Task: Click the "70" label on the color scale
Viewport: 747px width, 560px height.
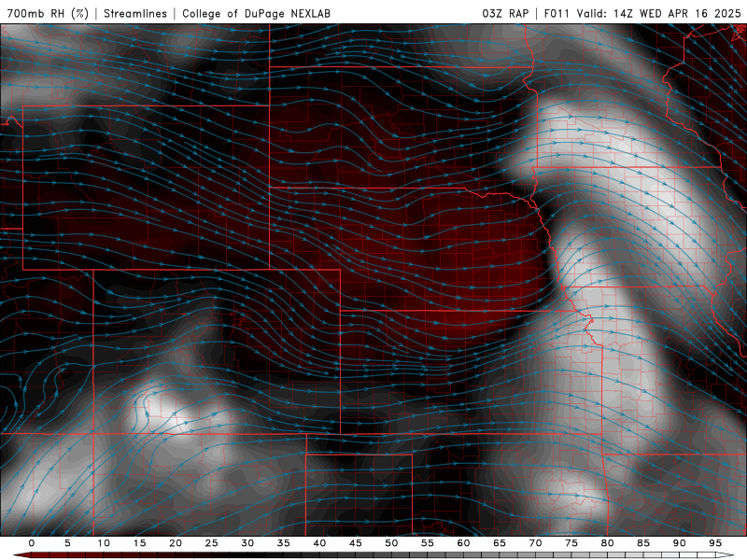Action: coord(535,543)
